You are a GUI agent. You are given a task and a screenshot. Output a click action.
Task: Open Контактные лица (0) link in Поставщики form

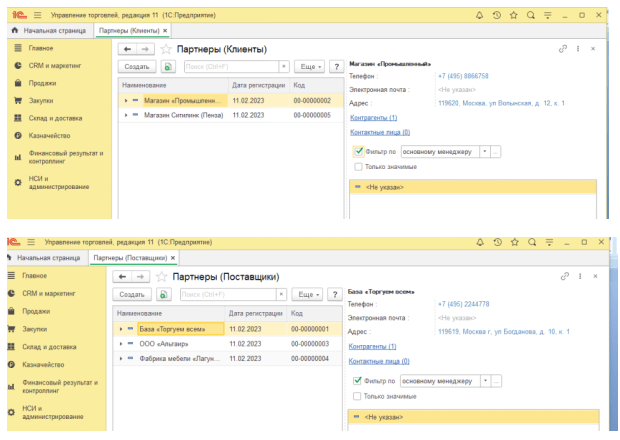pyautogui.click(x=379, y=361)
